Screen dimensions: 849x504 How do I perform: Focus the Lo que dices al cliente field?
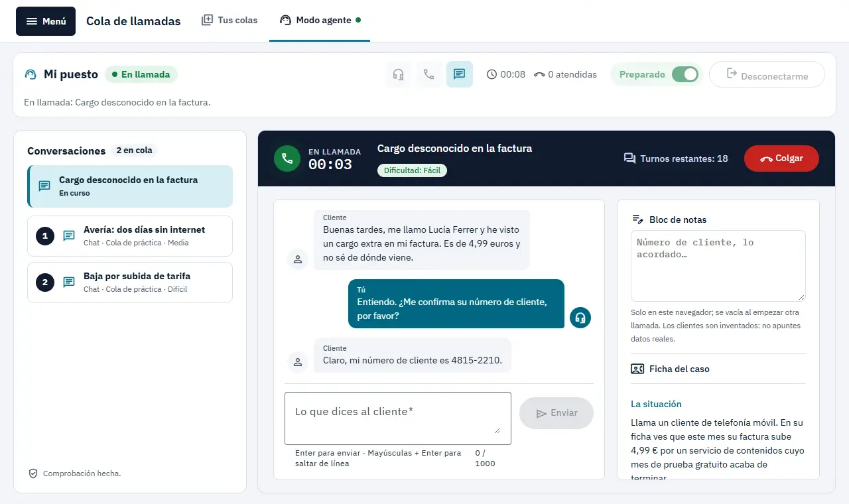click(398, 418)
